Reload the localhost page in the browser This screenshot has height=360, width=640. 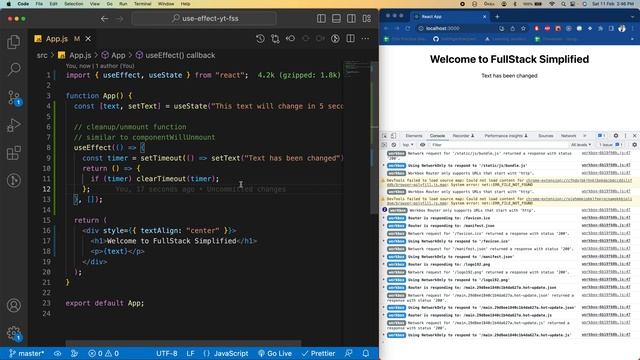pyautogui.click(x=407, y=29)
